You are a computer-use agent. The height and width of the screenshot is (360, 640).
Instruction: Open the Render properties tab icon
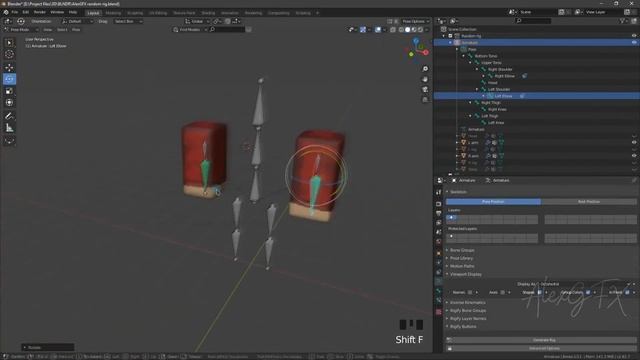pos(439,204)
